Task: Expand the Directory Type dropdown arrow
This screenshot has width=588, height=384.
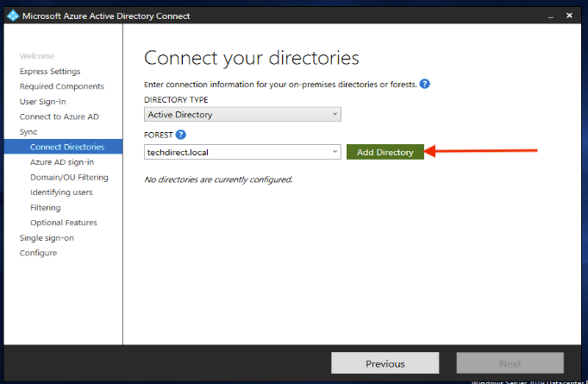Action: click(335, 114)
